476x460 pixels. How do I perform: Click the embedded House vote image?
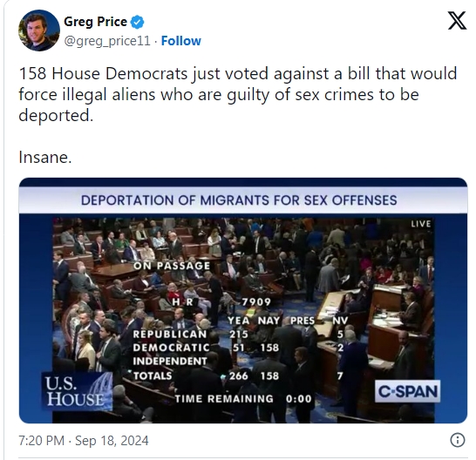pyautogui.click(x=243, y=301)
